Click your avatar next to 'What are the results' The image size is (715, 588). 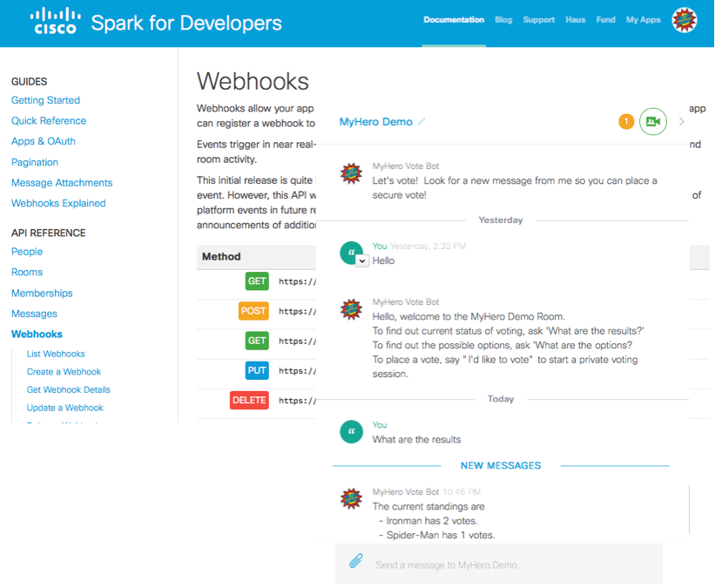pos(351,431)
